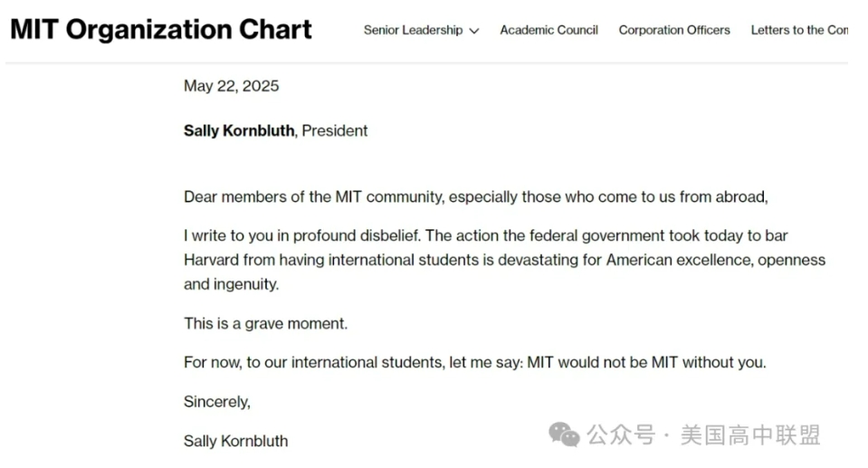The image size is (868, 468).
Task: Click the 'MIT would not be MIT without you' line
Action: point(475,363)
